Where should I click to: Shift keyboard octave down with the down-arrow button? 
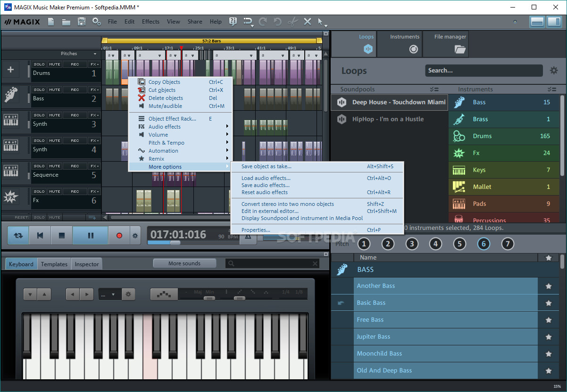(x=30, y=294)
